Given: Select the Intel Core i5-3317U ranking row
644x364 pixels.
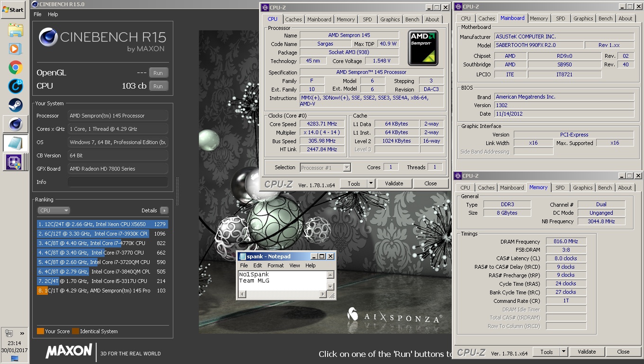Looking at the screenshot, I should (102, 281).
